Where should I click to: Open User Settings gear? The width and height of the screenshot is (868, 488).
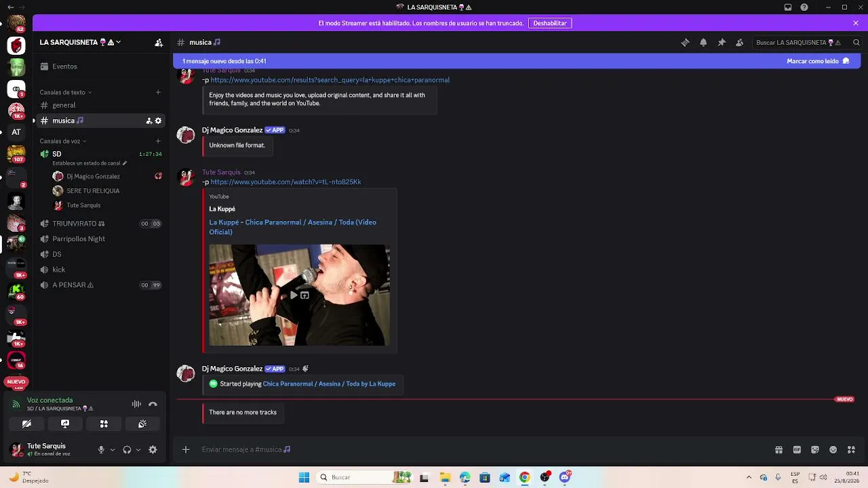153,449
